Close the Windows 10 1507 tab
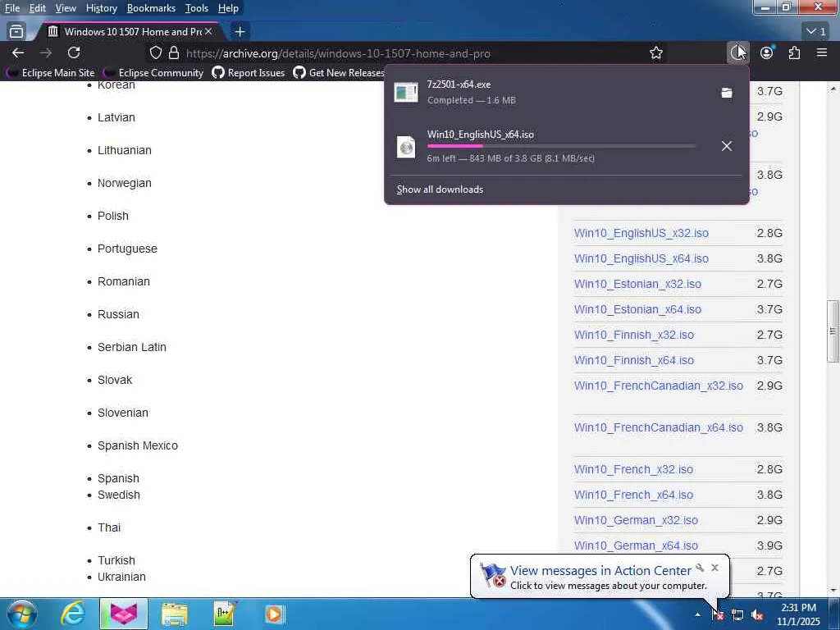 [208, 32]
